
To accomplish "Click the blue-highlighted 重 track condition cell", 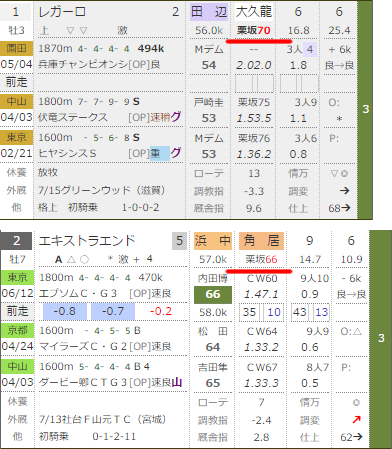I will tap(160, 153).
